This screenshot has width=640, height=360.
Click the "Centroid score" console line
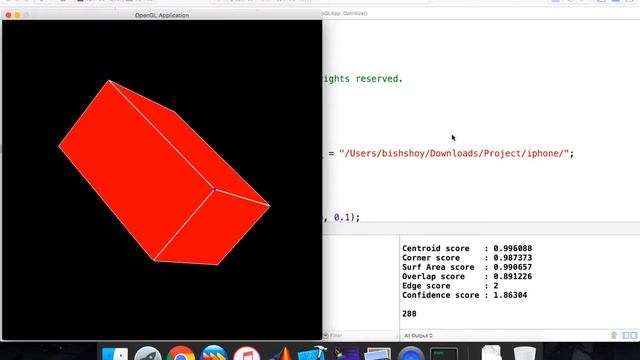coord(467,248)
